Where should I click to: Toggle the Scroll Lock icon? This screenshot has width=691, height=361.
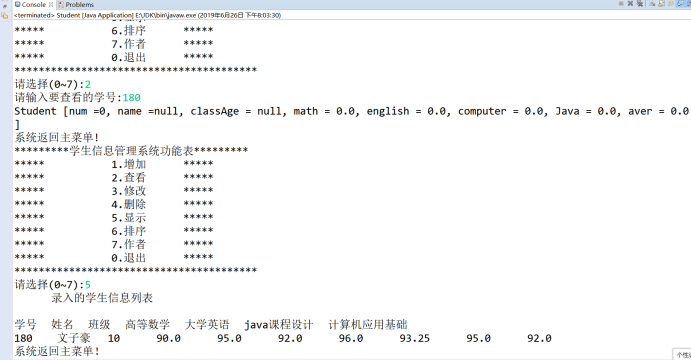[661, 4]
